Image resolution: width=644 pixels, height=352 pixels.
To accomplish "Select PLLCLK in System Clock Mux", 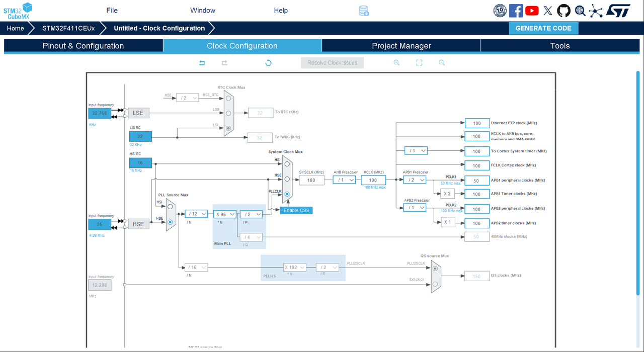I will point(287,194).
